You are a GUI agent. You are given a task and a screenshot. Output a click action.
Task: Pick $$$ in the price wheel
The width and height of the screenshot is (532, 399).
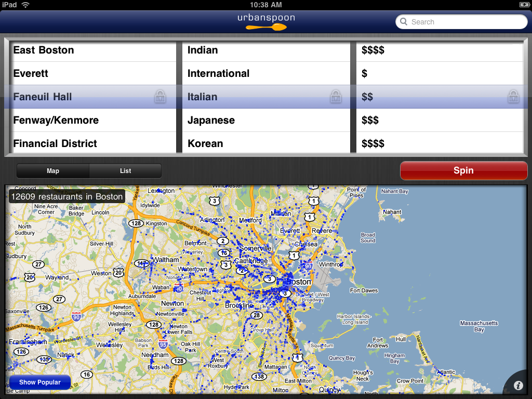(x=370, y=121)
